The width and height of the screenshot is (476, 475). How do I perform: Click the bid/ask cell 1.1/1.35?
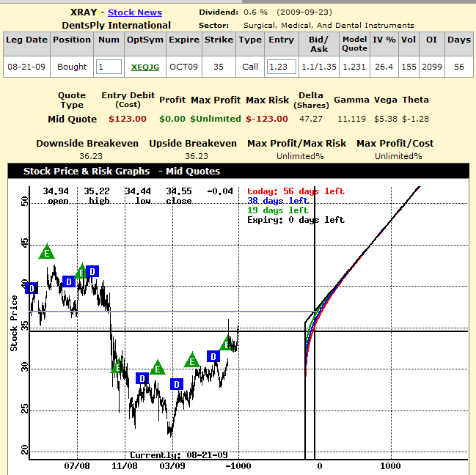(319, 67)
